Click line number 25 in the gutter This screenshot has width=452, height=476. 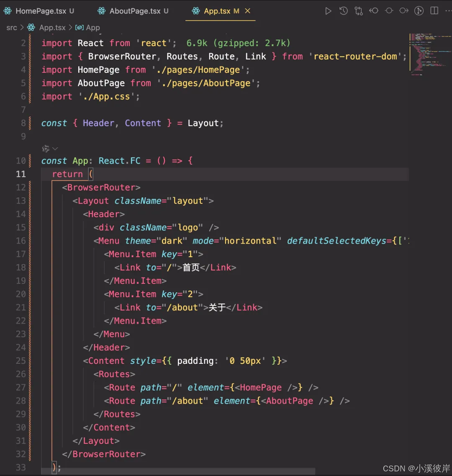tap(21, 360)
